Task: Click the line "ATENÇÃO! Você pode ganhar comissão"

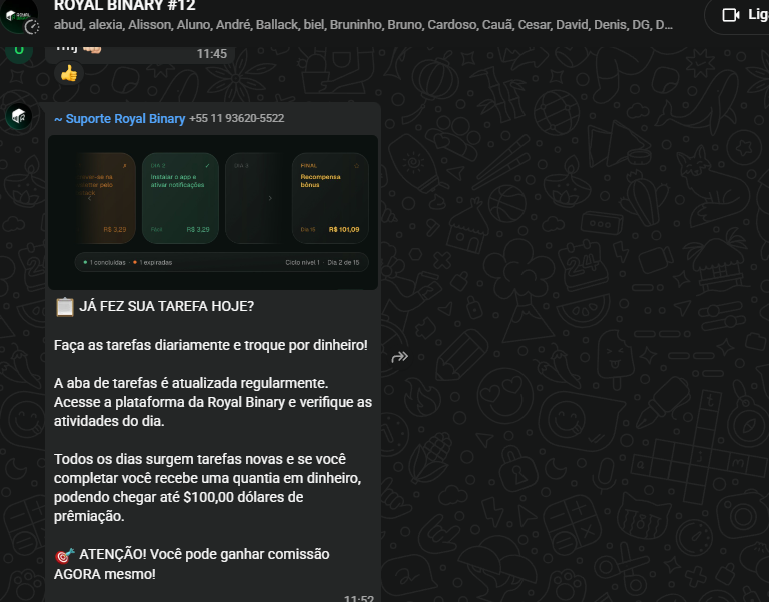Action: click(x=205, y=554)
